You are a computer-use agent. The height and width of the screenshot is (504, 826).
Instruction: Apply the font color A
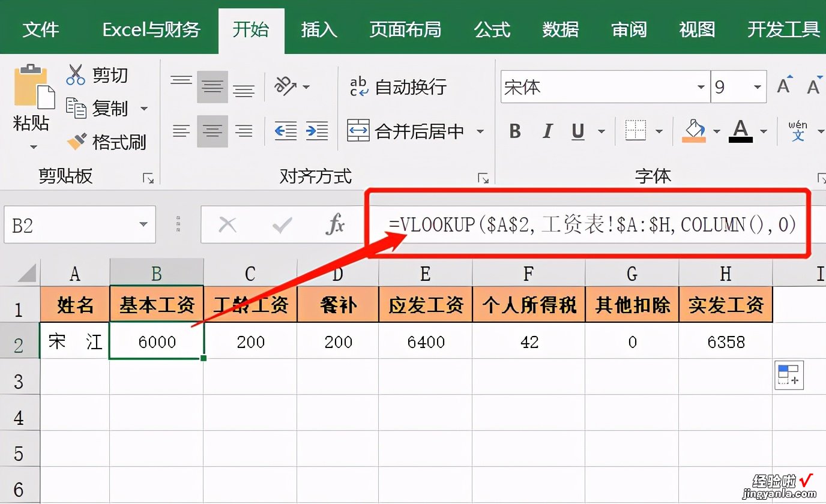[x=741, y=131]
